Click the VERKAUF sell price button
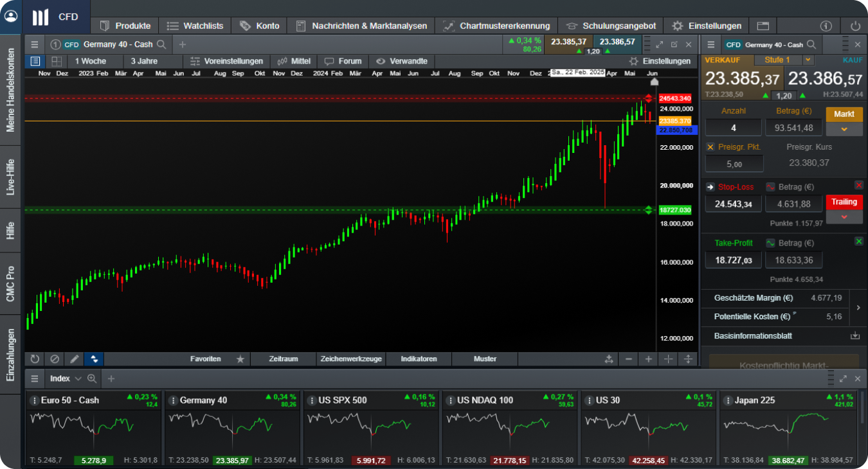This screenshot has height=469, width=868. pos(742,79)
